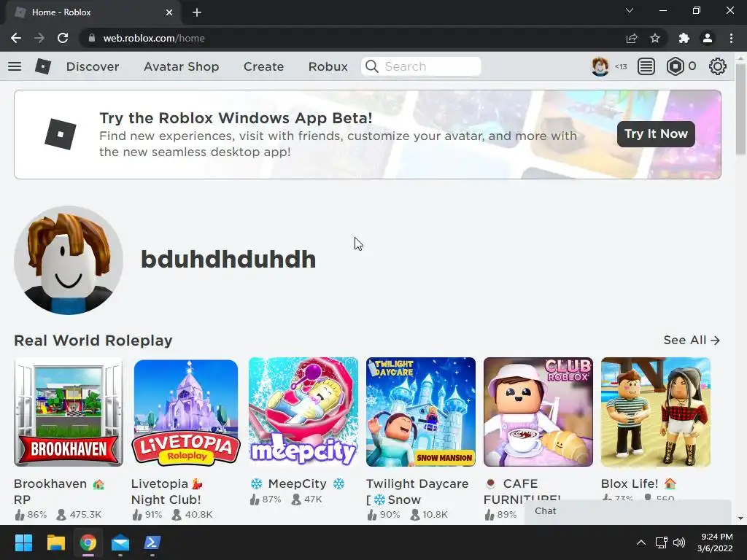Screen dimensions: 747x560
Task: Open Chrome three-dot menu
Action: pyautogui.click(x=731, y=38)
